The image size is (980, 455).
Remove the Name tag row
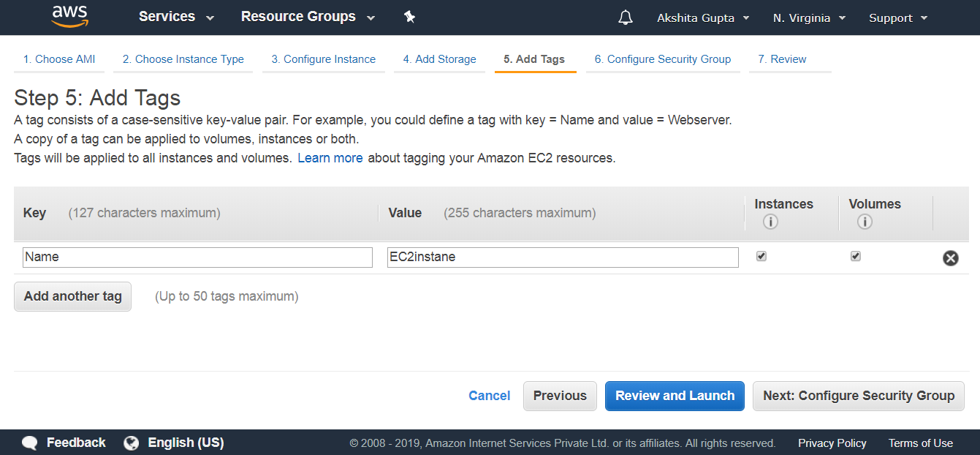(950, 257)
